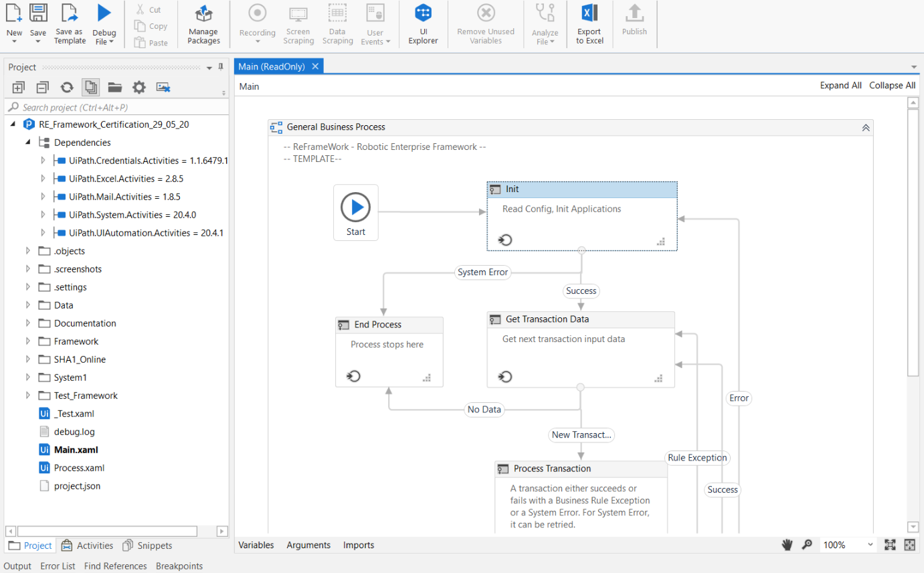Expand UiPath.Excel.Activities dependency
The width and height of the screenshot is (924, 573).
[x=43, y=179]
